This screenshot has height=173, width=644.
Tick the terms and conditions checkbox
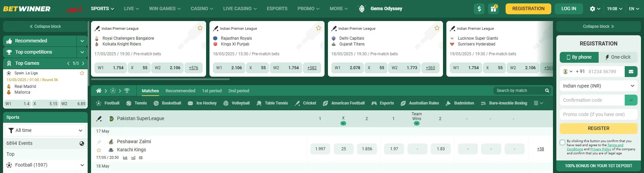[562, 142]
